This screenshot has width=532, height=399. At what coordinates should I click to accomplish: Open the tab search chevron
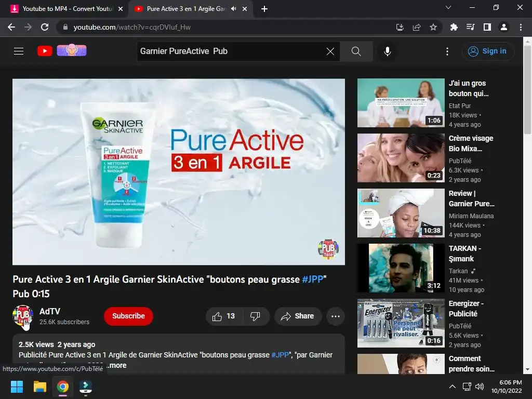[448, 7]
